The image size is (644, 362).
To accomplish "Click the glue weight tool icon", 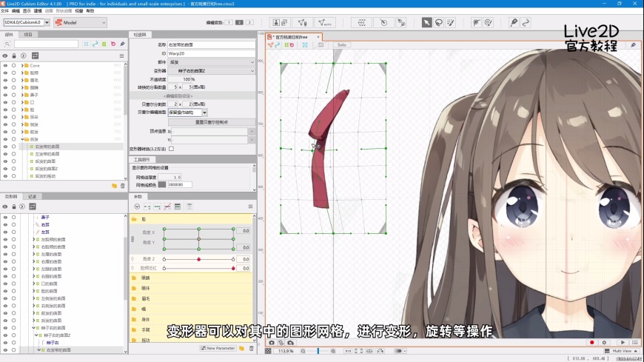I will click(x=489, y=23).
